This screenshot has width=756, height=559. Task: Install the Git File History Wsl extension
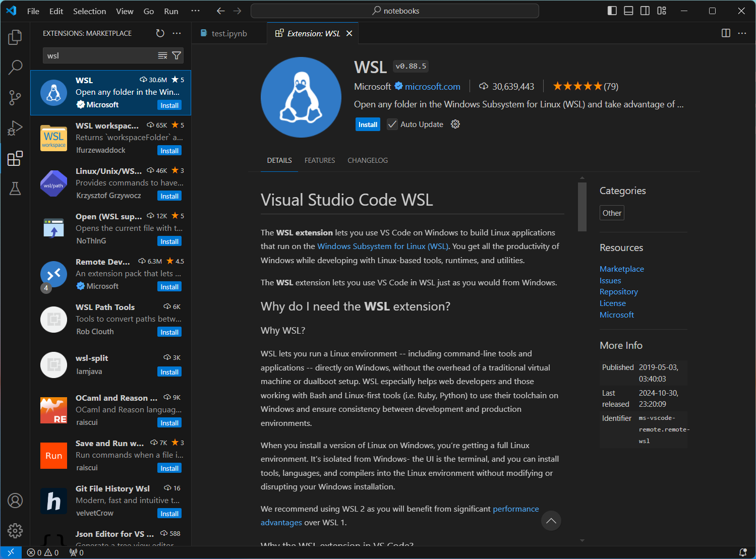(x=169, y=514)
